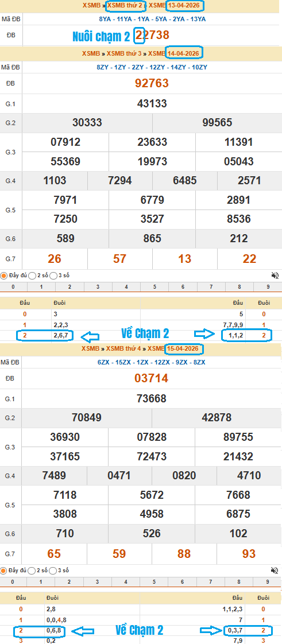This screenshot has width=282, height=644.
Task: Click special prize number 92763
Action: point(152,83)
